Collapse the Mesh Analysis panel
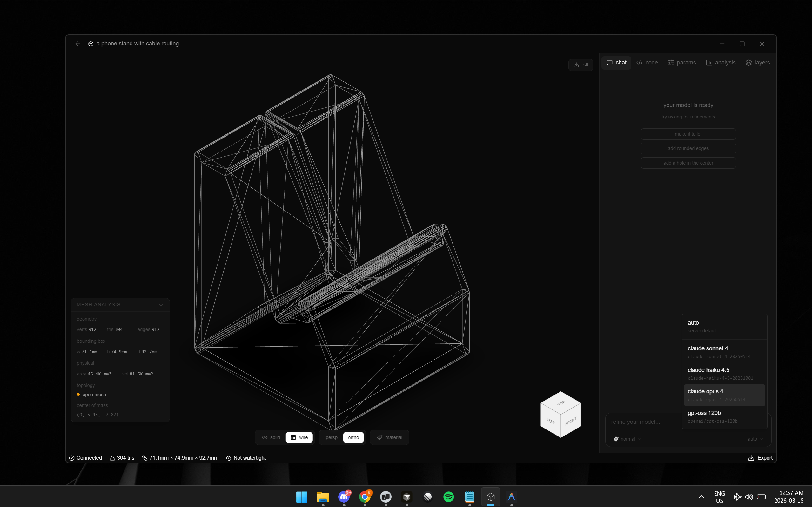This screenshot has height=507, width=812. [161, 305]
